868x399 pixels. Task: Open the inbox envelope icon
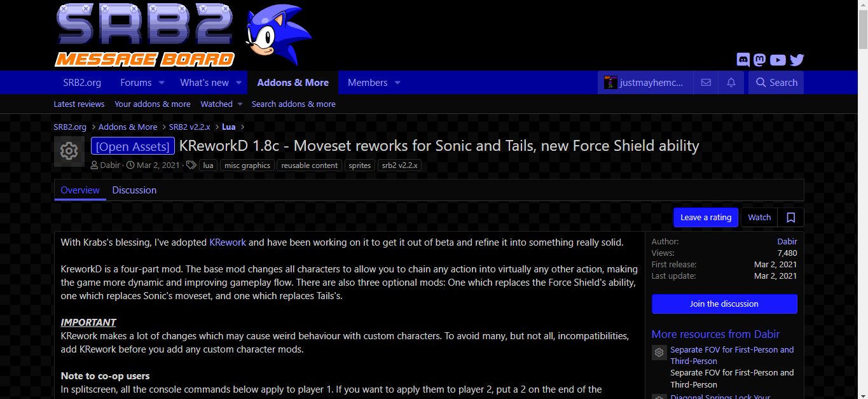point(706,83)
